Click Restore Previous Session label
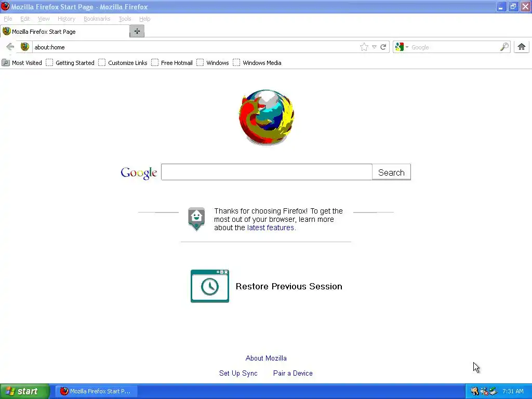 289,286
